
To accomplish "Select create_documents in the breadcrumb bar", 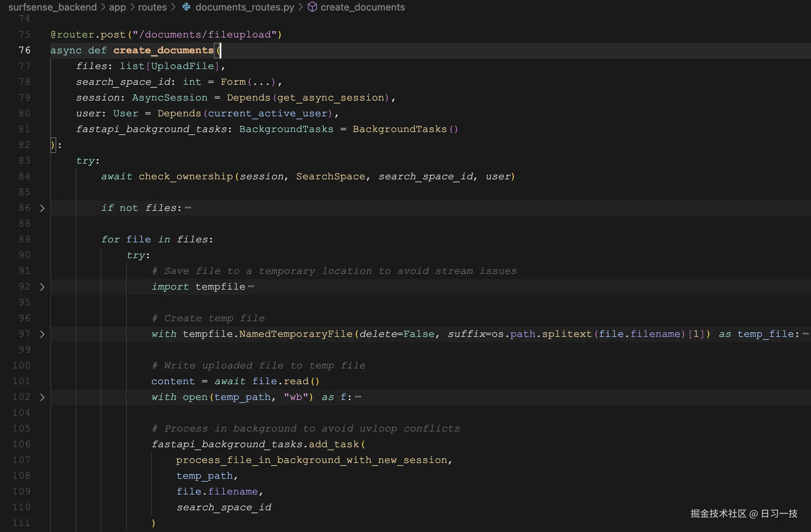I will coord(363,7).
